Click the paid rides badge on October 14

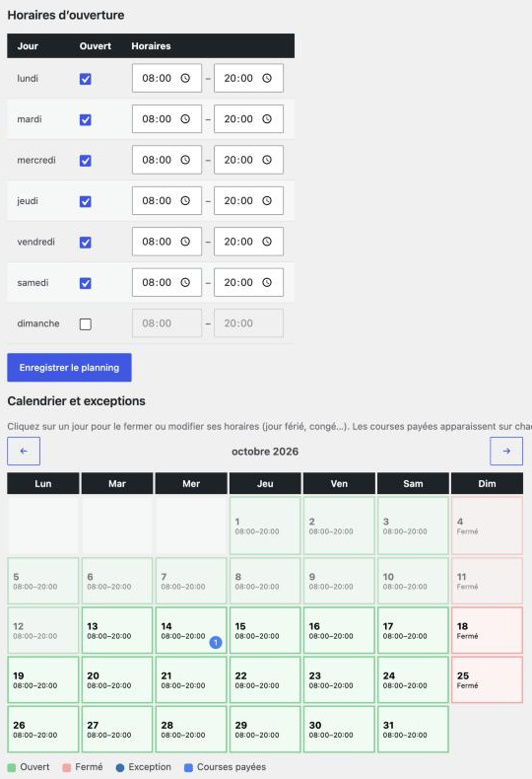click(x=216, y=642)
